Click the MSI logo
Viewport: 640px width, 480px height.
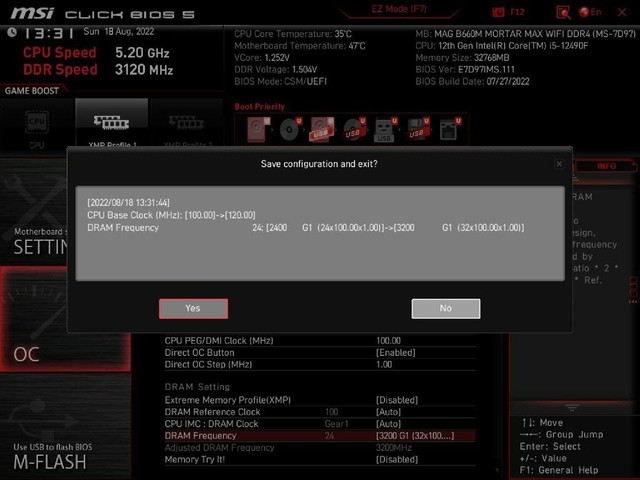[x=32, y=13]
